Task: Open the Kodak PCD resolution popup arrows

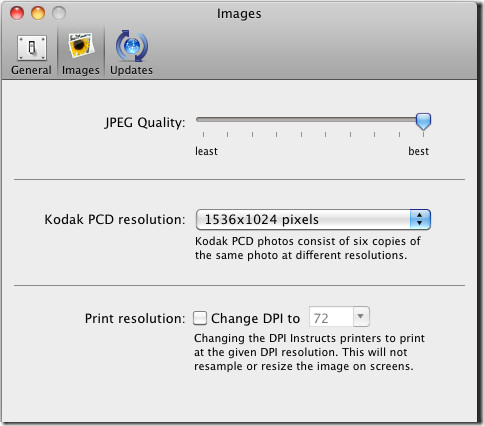Action: pyautogui.click(x=420, y=219)
